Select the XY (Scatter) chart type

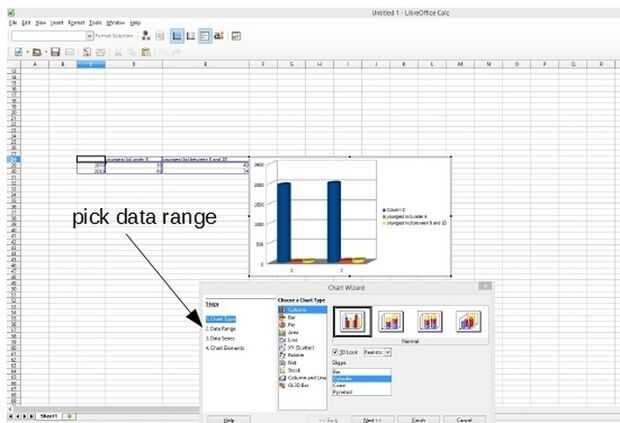[x=302, y=347]
